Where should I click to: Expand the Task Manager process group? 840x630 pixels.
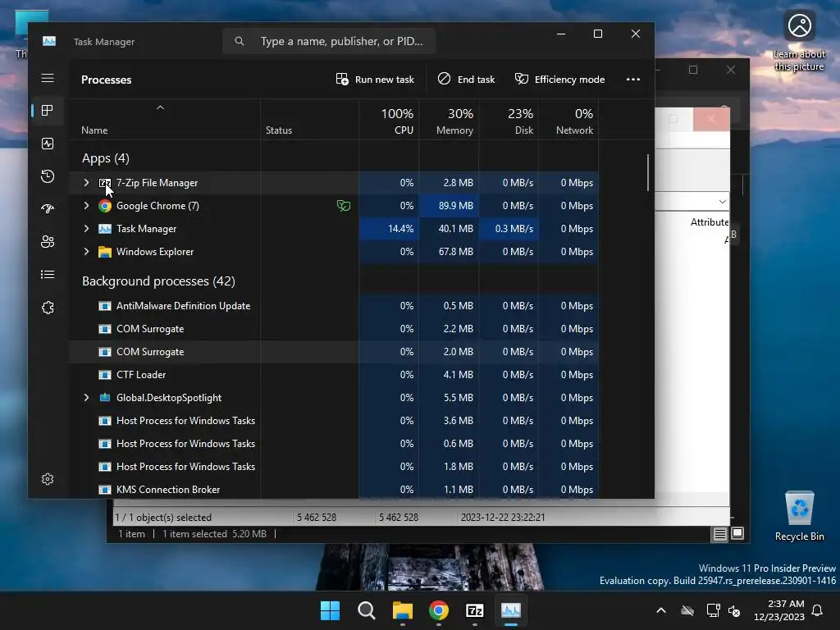click(x=86, y=229)
